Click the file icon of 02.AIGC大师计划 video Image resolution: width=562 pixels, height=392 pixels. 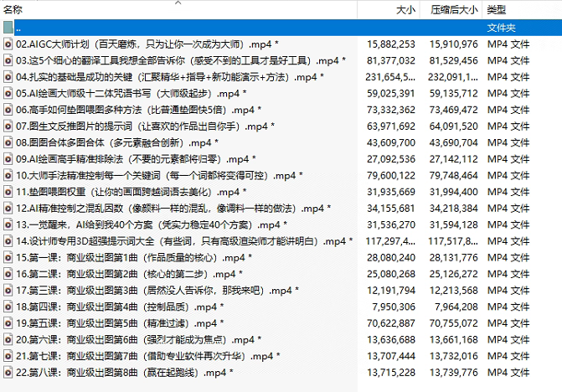pyautogui.click(x=8, y=44)
